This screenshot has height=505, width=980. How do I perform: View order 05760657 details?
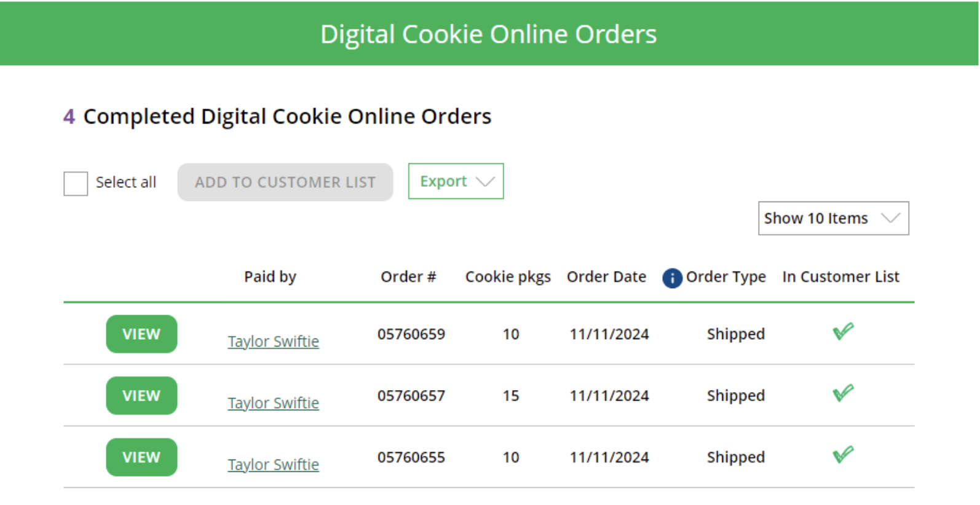[x=141, y=396]
